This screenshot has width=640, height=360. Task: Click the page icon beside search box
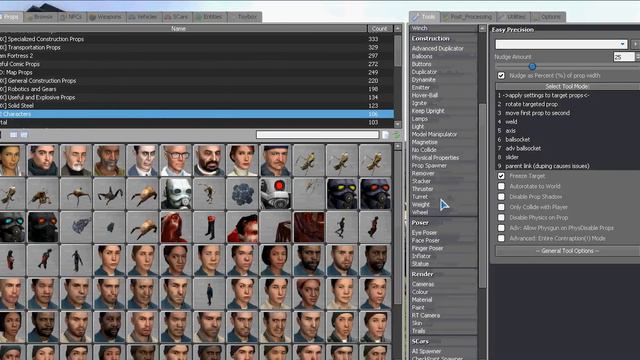[x=385, y=135]
